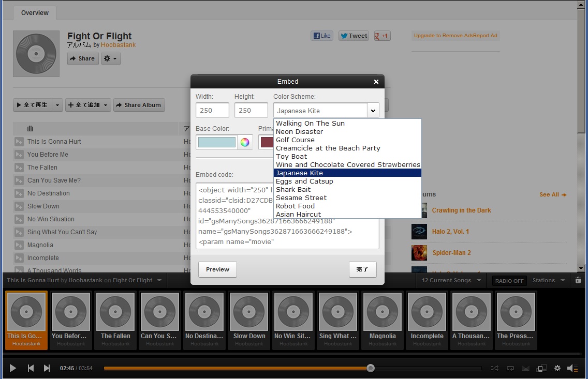Image resolution: width=588 pixels, height=379 pixels.
Task: Open the Hoobastank artist link
Action: [118, 45]
